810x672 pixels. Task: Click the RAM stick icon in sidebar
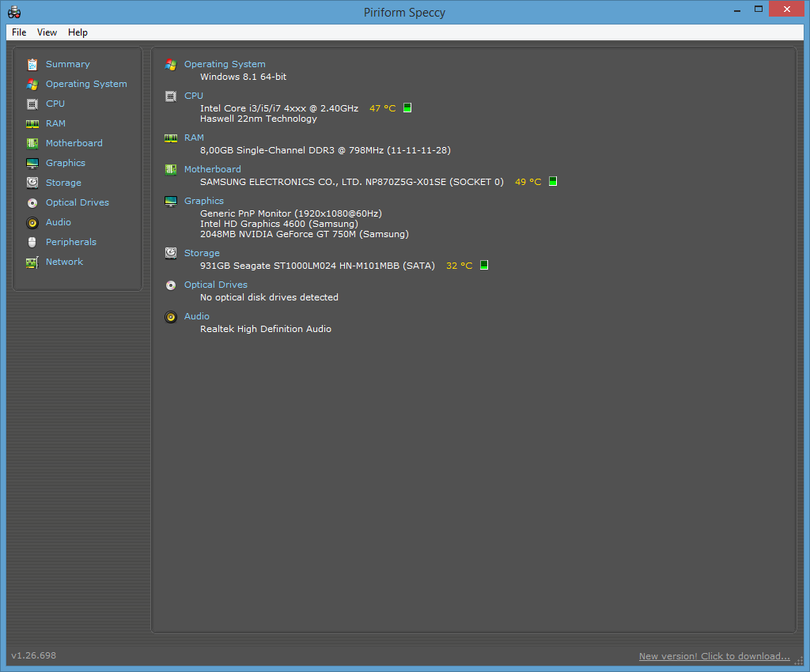(32, 124)
